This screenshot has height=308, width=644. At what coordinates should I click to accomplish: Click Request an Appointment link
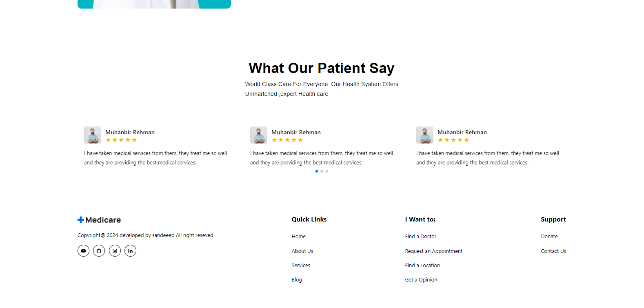(434, 251)
